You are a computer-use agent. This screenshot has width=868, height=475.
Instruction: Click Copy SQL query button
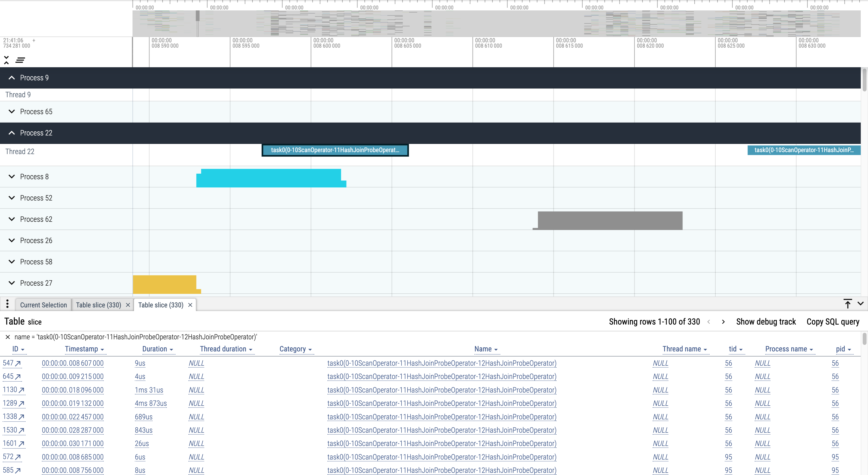pos(833,322)
